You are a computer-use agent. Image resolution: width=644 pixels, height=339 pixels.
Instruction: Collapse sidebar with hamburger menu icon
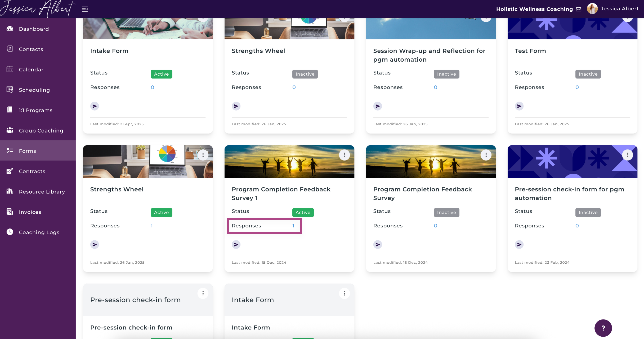click(85, 9)
